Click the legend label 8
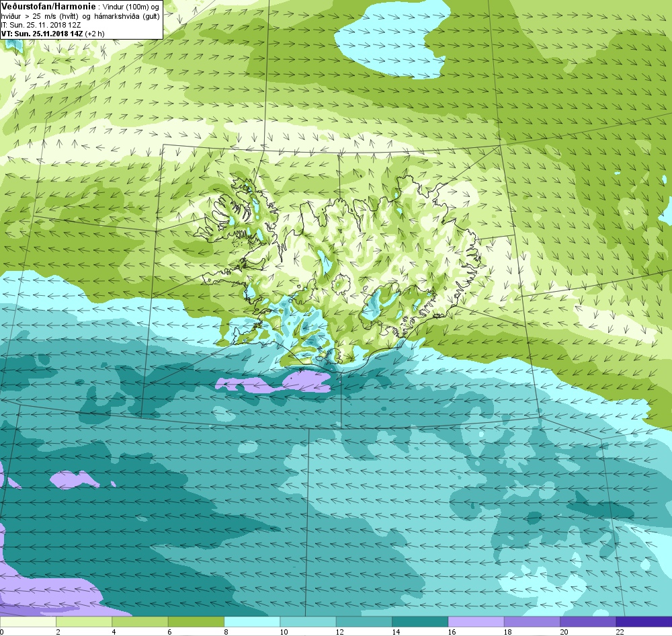672x636 pixels. coord(226,631)
